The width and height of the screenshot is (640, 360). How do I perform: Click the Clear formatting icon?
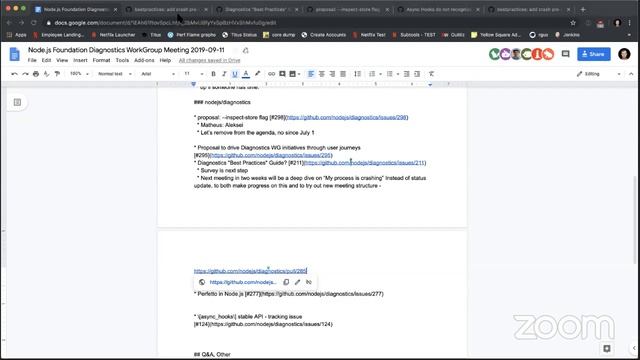431,74
